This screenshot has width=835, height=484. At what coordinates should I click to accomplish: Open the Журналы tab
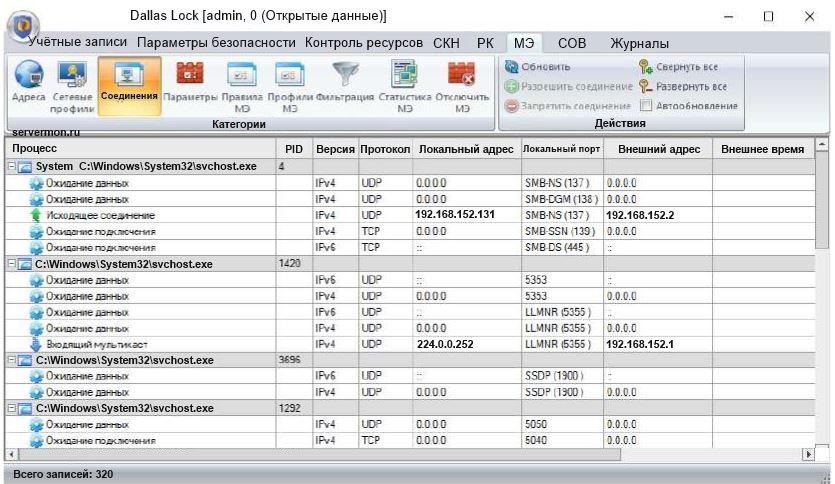640,43
